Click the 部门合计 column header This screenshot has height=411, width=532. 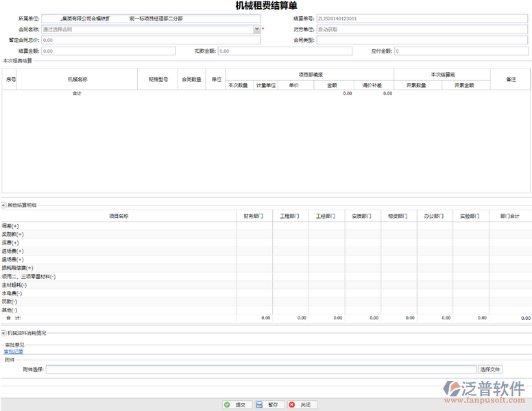click(x=510, y=216)
